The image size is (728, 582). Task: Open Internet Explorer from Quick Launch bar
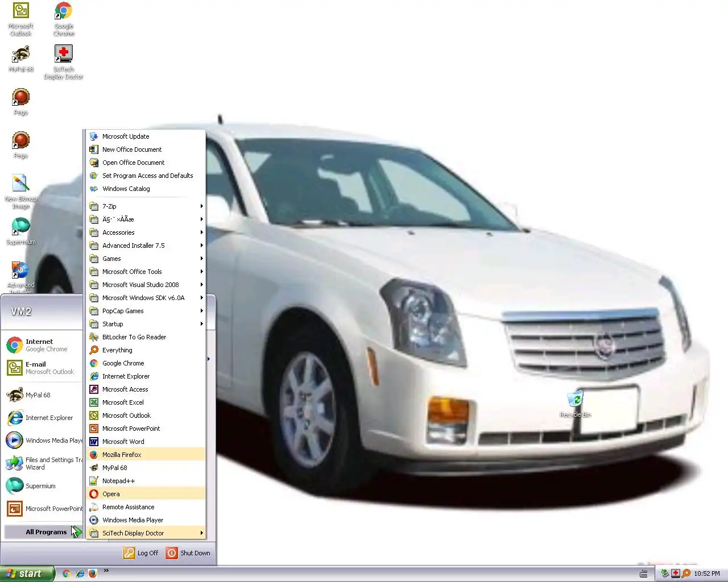click(x=80, y=573)
